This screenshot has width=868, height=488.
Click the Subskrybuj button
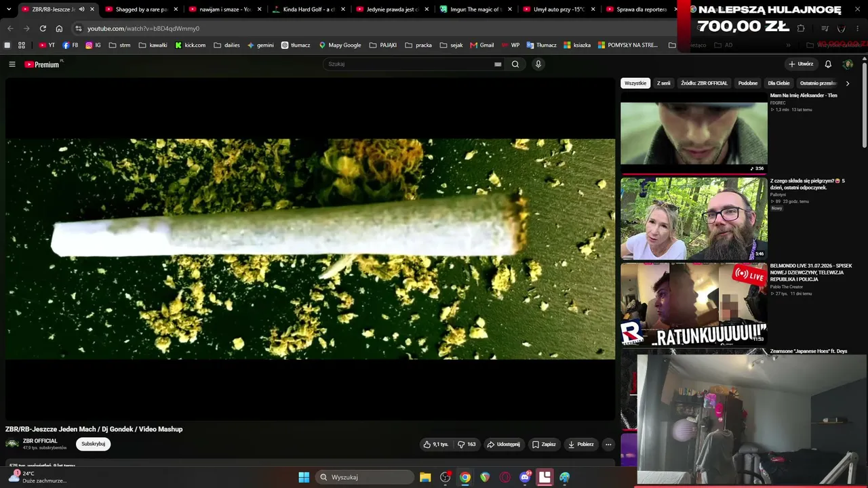(x=93, y=444)
